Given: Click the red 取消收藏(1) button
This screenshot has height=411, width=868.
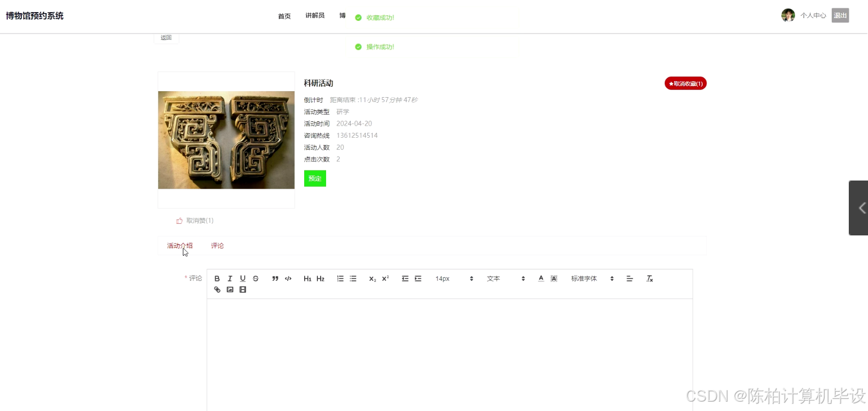Looking at the screenshot, I should [685, 83].
